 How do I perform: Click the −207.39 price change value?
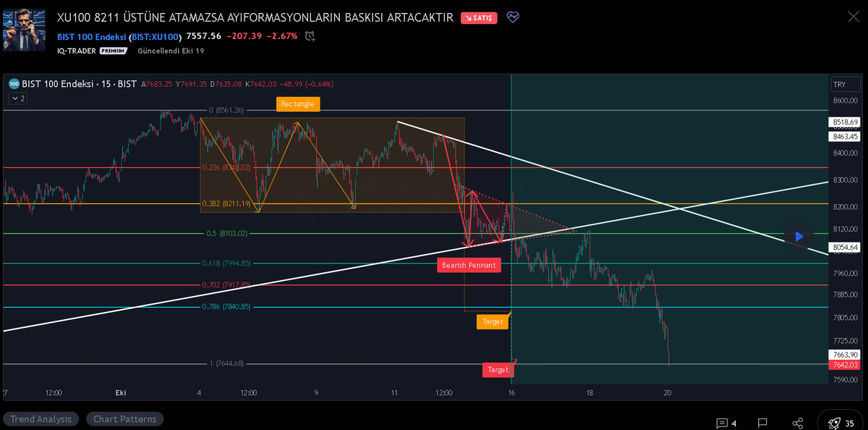(x=244, y=36)
